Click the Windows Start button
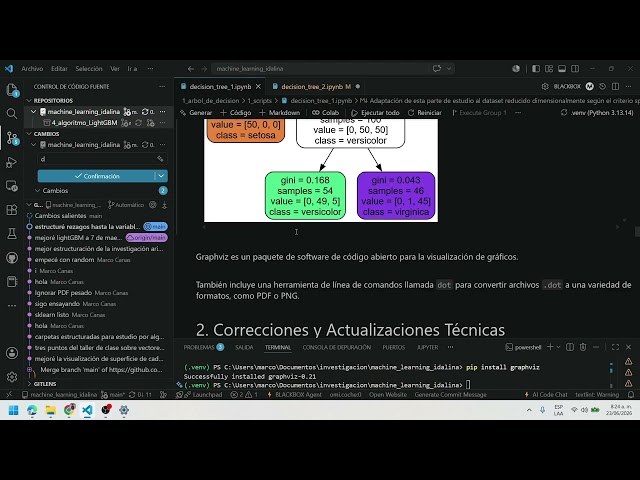 (x=13, y=410)
